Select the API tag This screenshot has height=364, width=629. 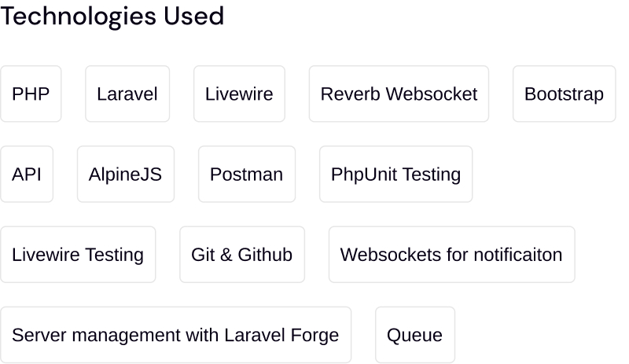coord(27,175)
